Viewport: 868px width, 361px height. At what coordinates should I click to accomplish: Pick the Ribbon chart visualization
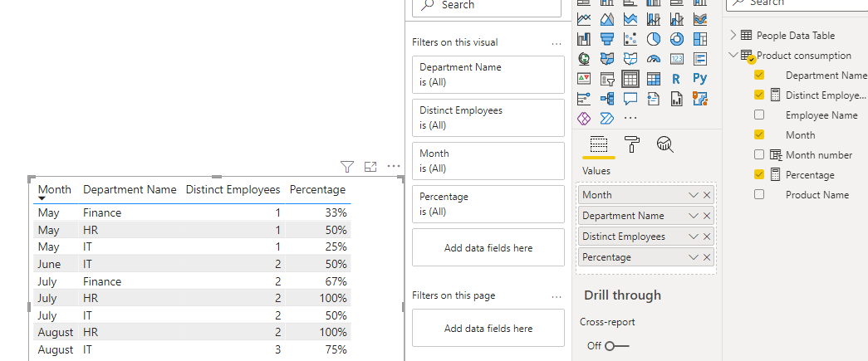point(700,19)
